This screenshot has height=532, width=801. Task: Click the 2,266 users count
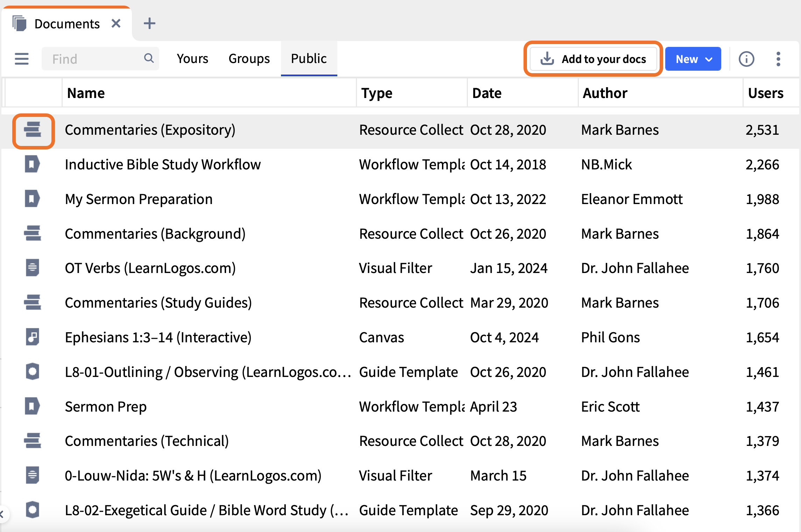click(762, 164)
